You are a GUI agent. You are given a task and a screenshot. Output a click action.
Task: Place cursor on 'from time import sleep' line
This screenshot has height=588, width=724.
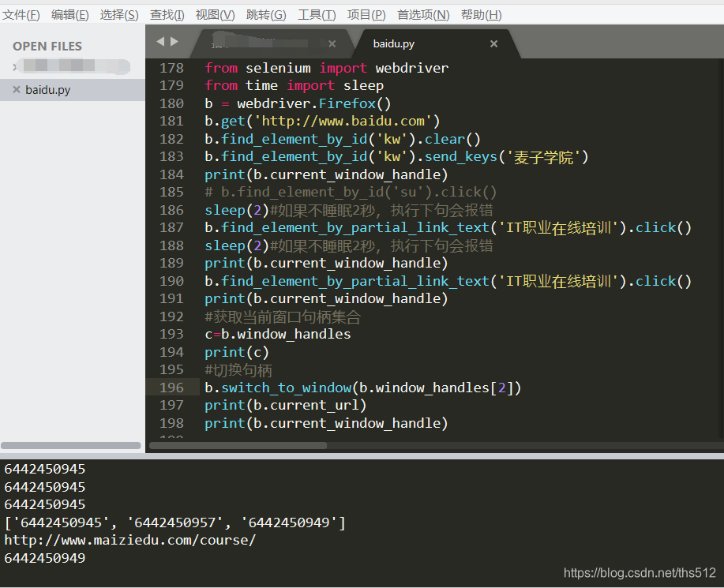coord(294,85)
